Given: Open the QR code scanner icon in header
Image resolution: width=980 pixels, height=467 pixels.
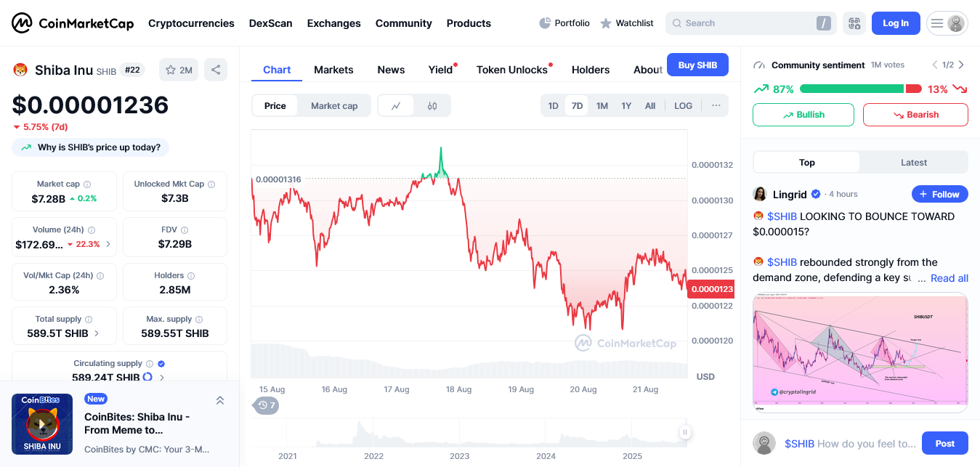Looking at the screenshot, I should tap(854, 23).
